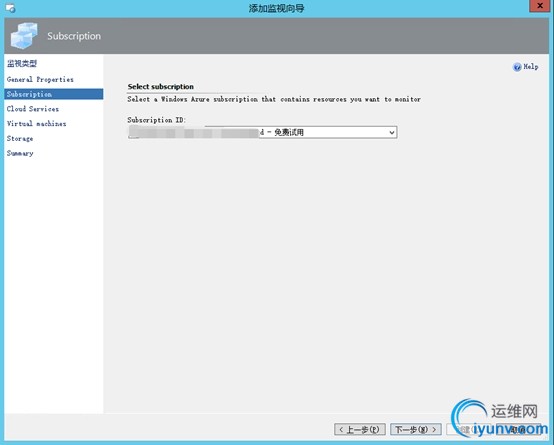Select the 监视类型 wizard step

pyautogui.click(x=22, y=64)
